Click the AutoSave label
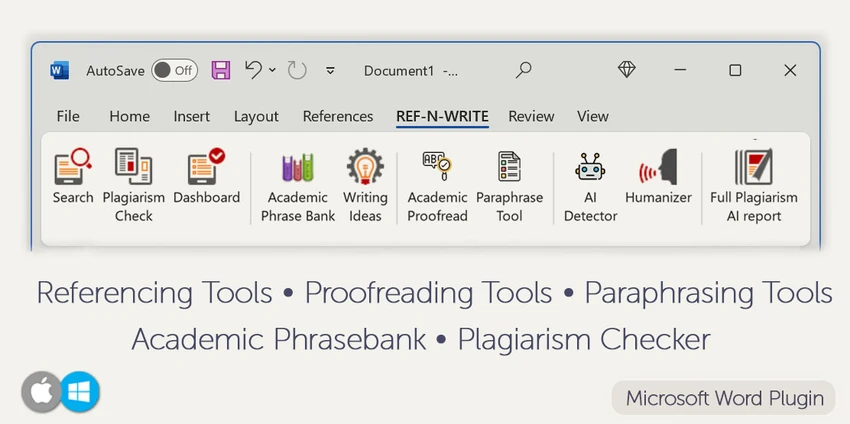This screenshot has height=424, width=850. point(115,71)
